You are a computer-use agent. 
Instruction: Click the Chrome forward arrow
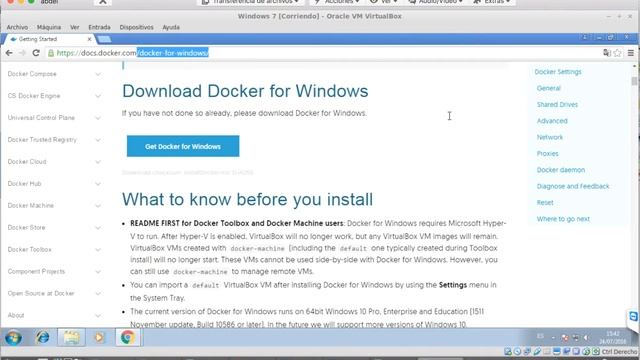click(22, 53)
